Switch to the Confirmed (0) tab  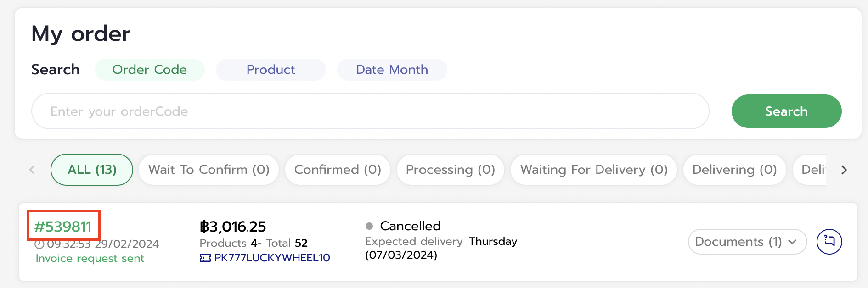(x=338, y=170)
